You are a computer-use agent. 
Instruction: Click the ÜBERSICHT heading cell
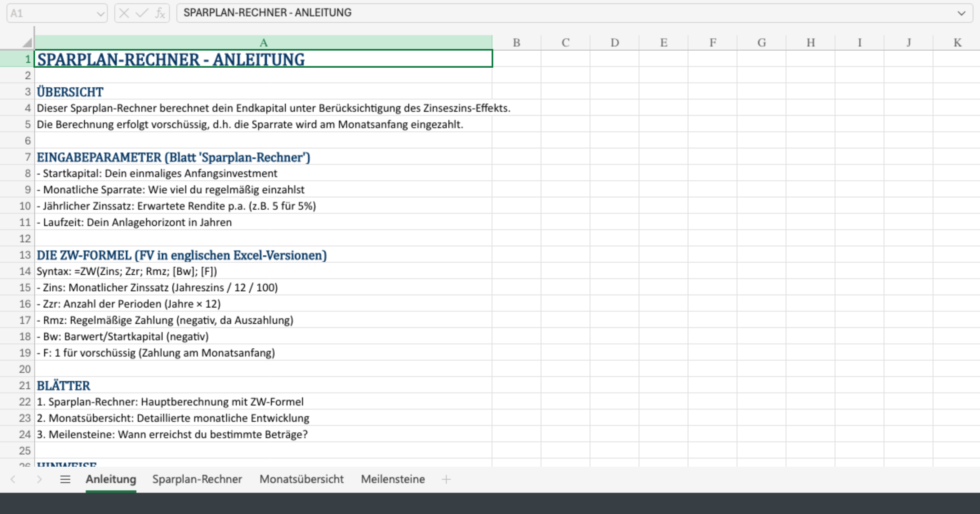click(x=163, y=92)
